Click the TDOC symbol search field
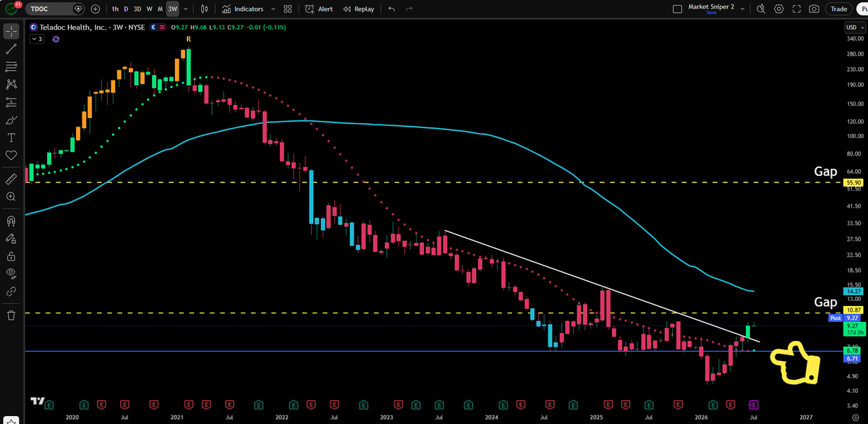Viewport: 868px width, 424px height. (54, 9)
